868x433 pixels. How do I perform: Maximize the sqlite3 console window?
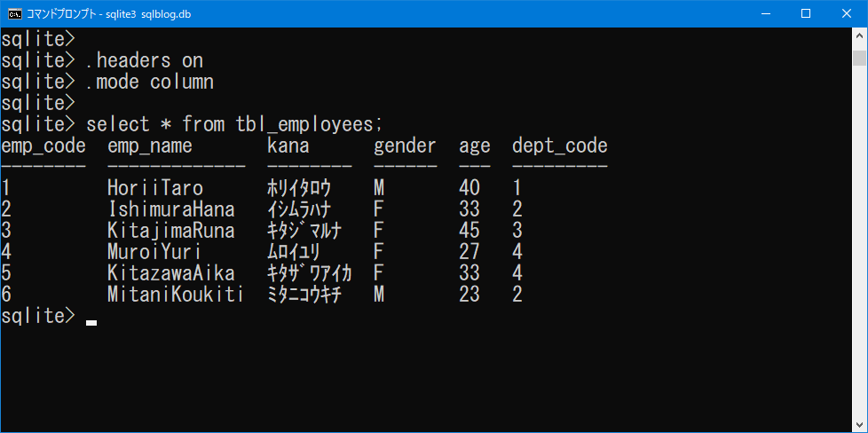click(x=806, y=13)
